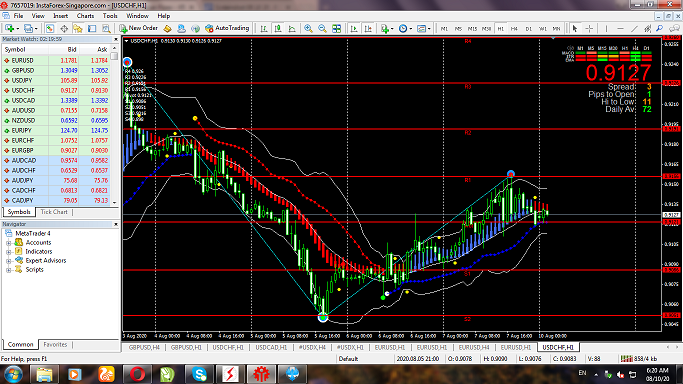The width and height of the screenshot is (683, 384).
Task: Toggle the Navigator window star-folder icon
Action: click(x=78, y=28)
